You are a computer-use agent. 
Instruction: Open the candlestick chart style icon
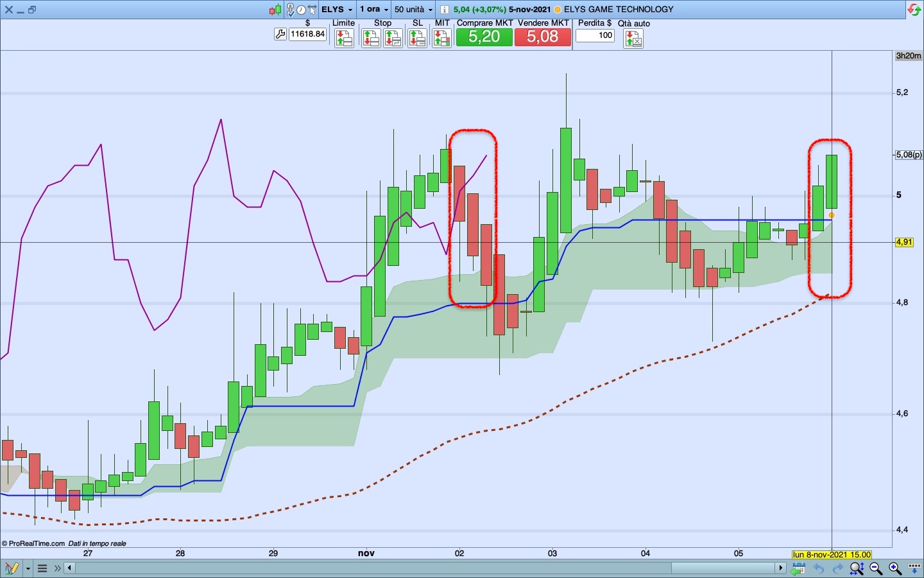275,10
